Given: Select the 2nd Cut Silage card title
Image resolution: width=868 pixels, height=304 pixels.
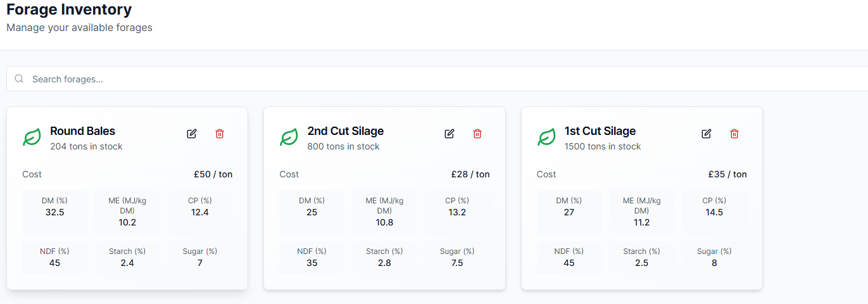Looking at the screenshot, I should 346,131.
